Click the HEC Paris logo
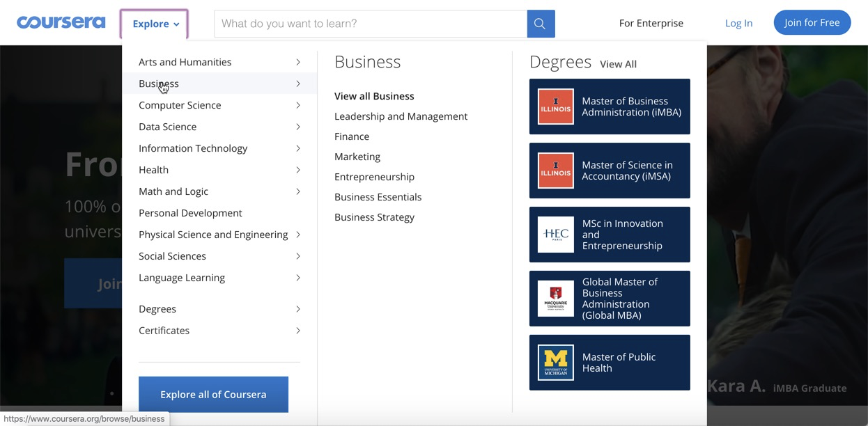This screenshot has height=426, width=868. tap(556, 235)
